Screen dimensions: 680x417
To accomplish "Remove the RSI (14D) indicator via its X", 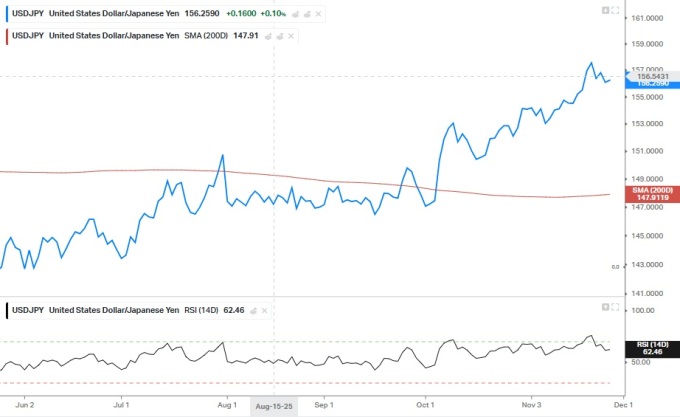I will [x=265, y=311].
